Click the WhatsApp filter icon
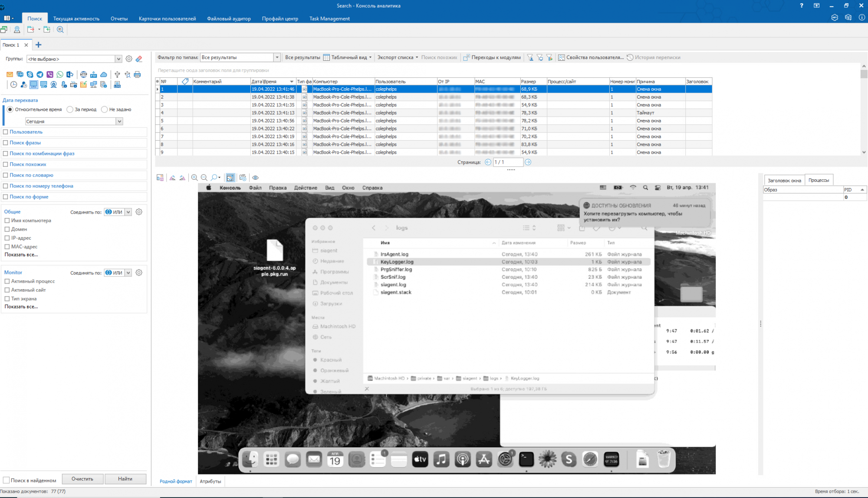The image size is (868, 498). click(60, 75)
